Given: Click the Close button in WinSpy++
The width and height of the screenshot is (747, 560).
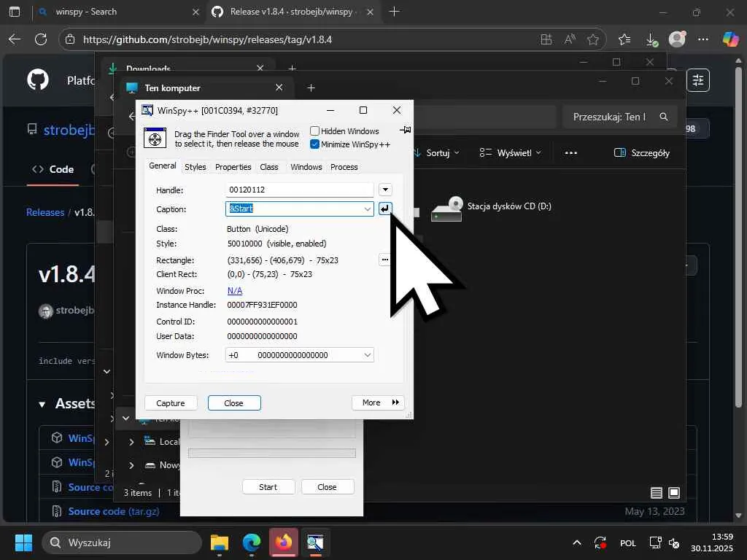Looking at the screenshot, I should pos(234,403).
